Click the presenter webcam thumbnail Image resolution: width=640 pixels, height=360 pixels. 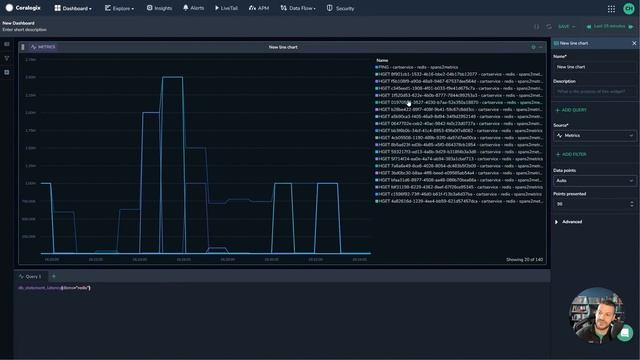point(596,315)
